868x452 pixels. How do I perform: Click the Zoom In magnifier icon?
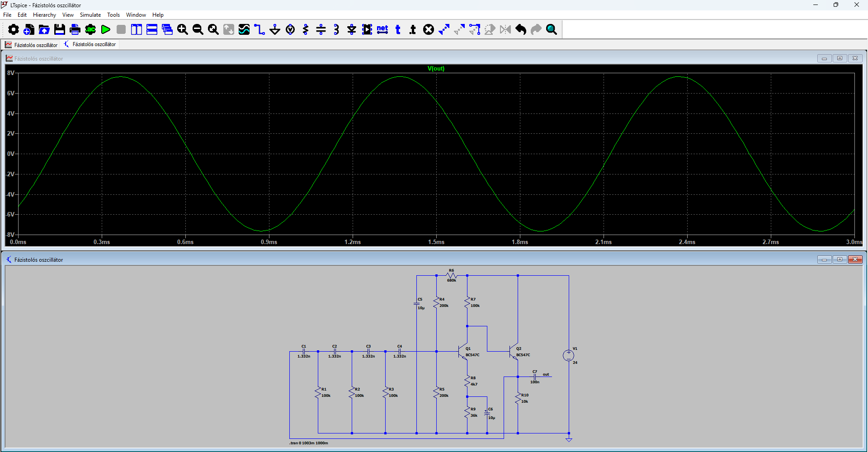pos(183,30)
